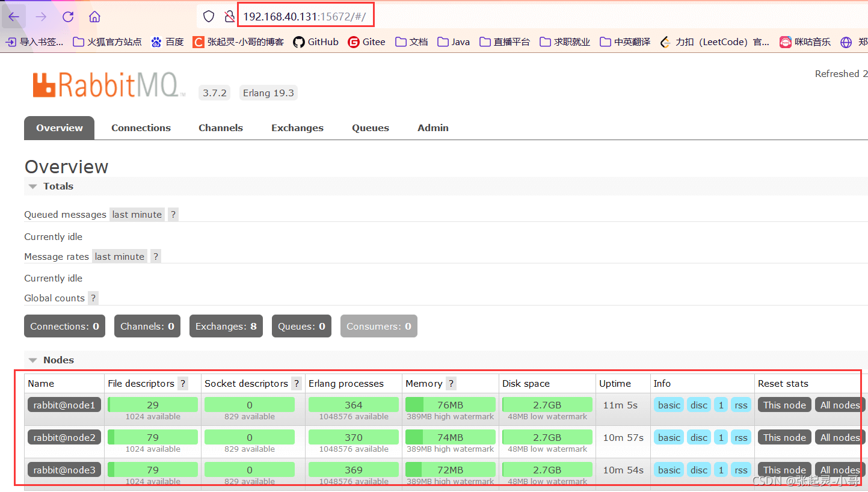
Task: Open the rabbit@node2 node details
Action: (64, 438)
